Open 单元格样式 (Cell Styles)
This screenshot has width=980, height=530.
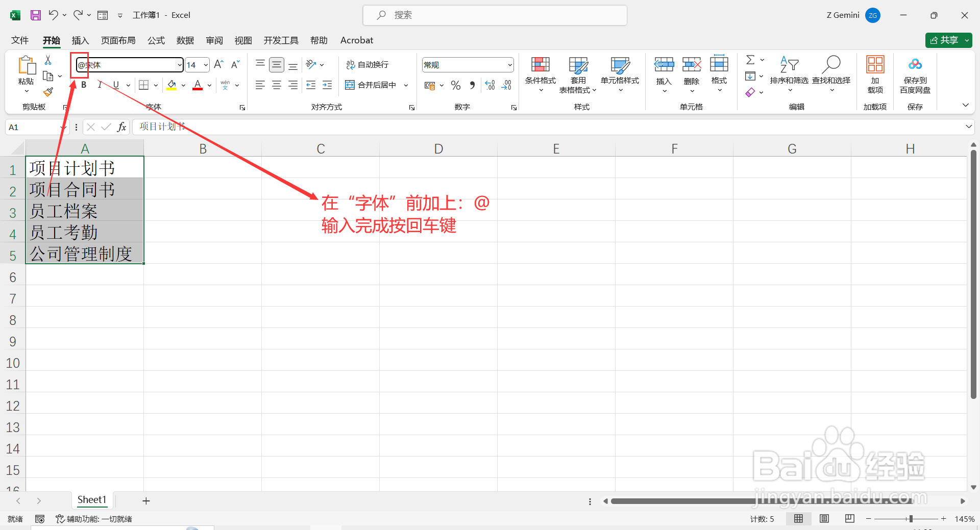coord(619,74)
